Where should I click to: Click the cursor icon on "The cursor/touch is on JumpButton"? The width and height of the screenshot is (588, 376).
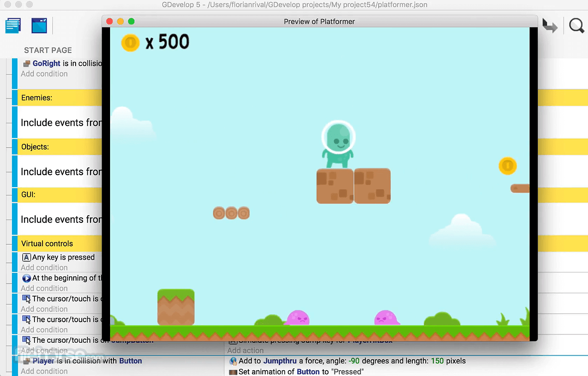coord(26,340)
